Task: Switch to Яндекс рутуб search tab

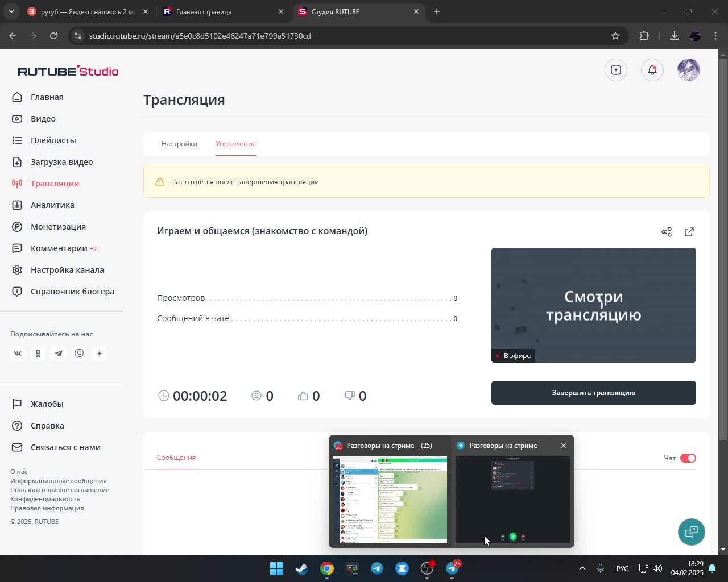Action: [x=88, y=11]
